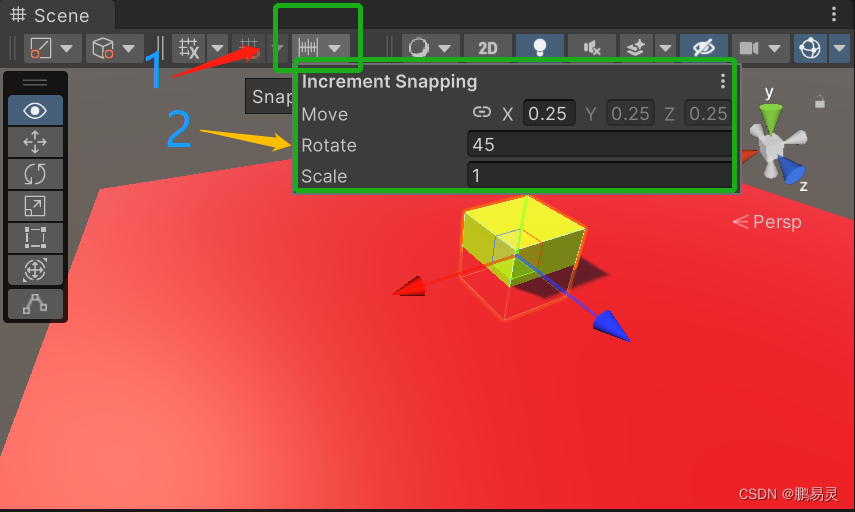Select the Transform tool
The height and width of the screenshot is (512, 855).
point(35,270)
